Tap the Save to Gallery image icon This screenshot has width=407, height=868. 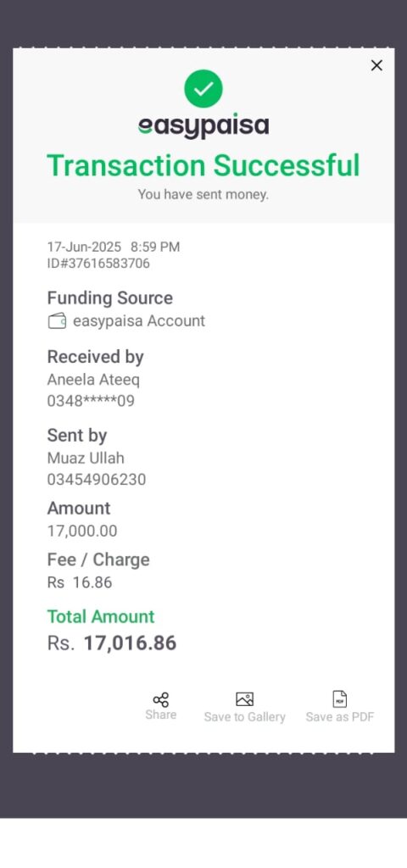[245, 699]
